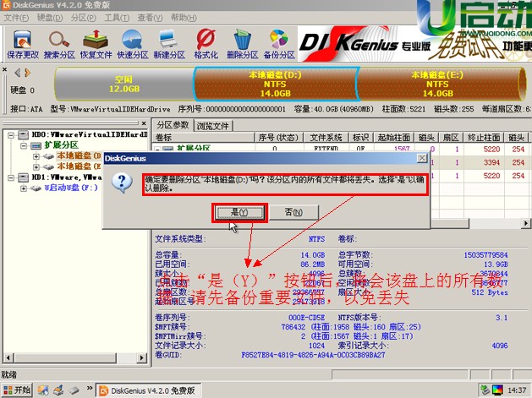Click the ending cylinder value 3394
Viewport: 532px width, 398px height.
pos(491,162)
